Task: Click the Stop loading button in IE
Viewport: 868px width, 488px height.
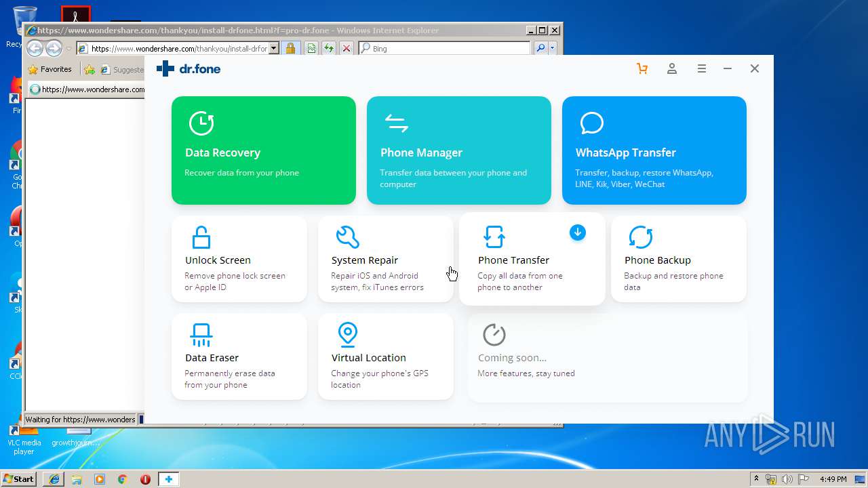Action: [x=347, y=48]
